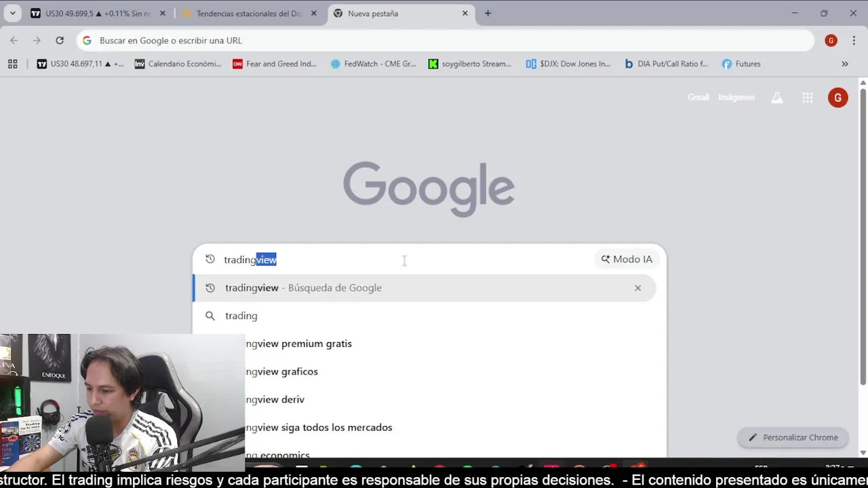Click history clock icon in search box

(x=210, y=260)
